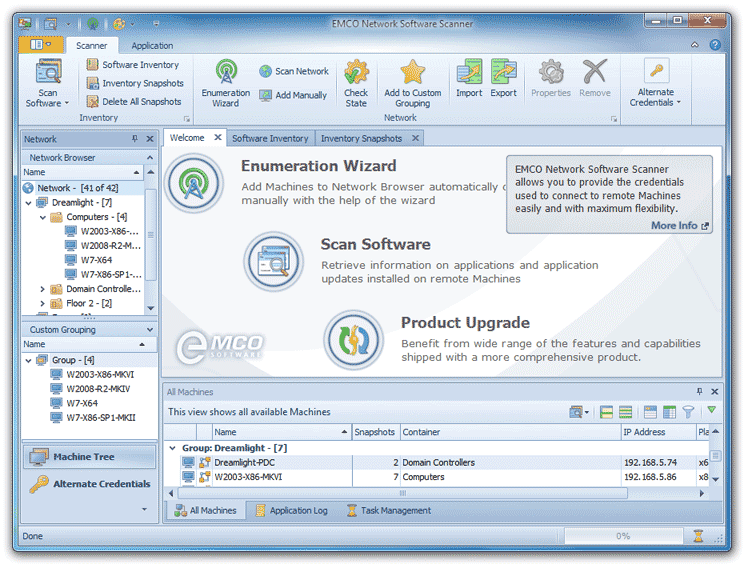Click Add Manually in the ribbon
744x564 pixels.
293,95
